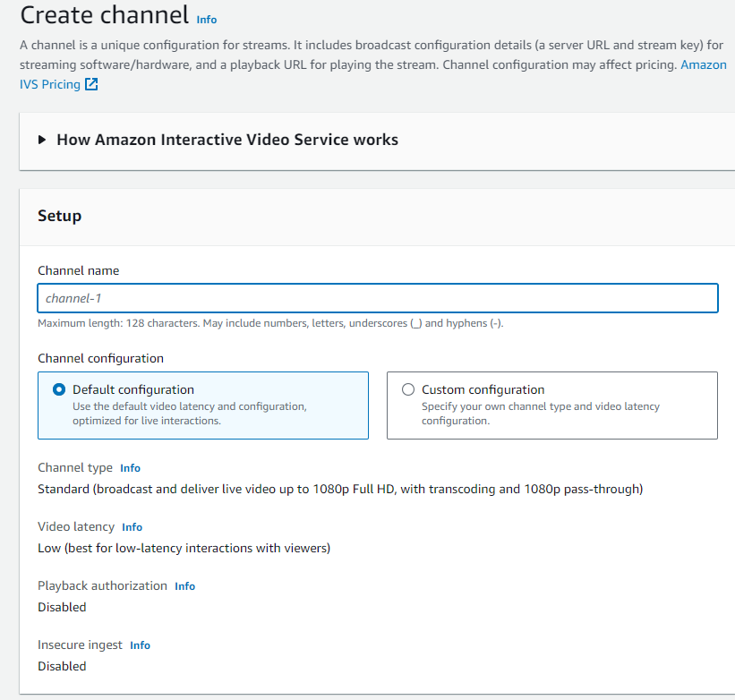Click the Disabled value under Playback authorization
735x700 pixels.
62,607
